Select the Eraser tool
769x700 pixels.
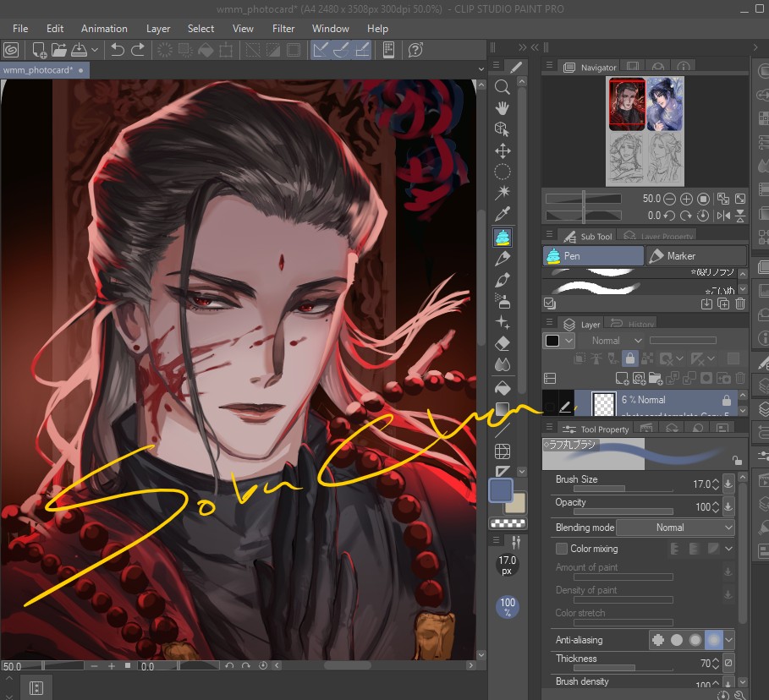pos(503,343)
